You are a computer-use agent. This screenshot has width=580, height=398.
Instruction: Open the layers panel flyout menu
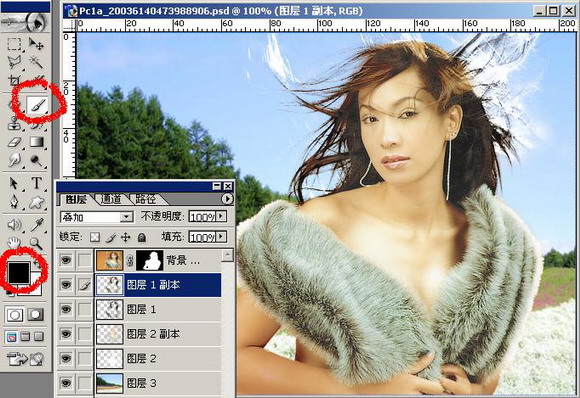(227, 199)
